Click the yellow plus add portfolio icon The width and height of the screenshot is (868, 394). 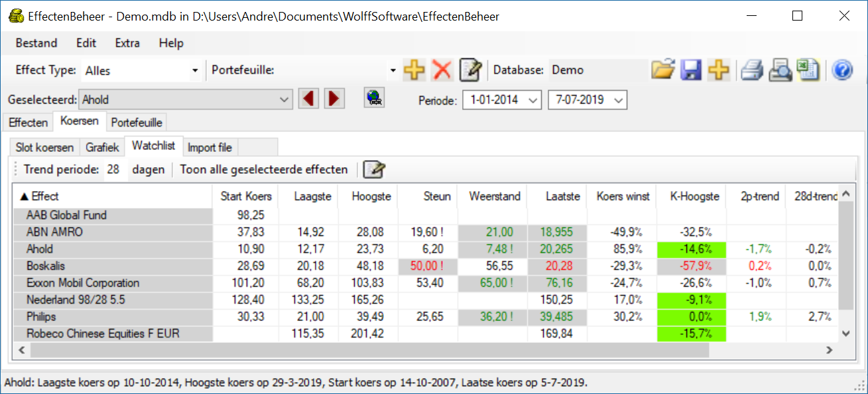(414, 70)
